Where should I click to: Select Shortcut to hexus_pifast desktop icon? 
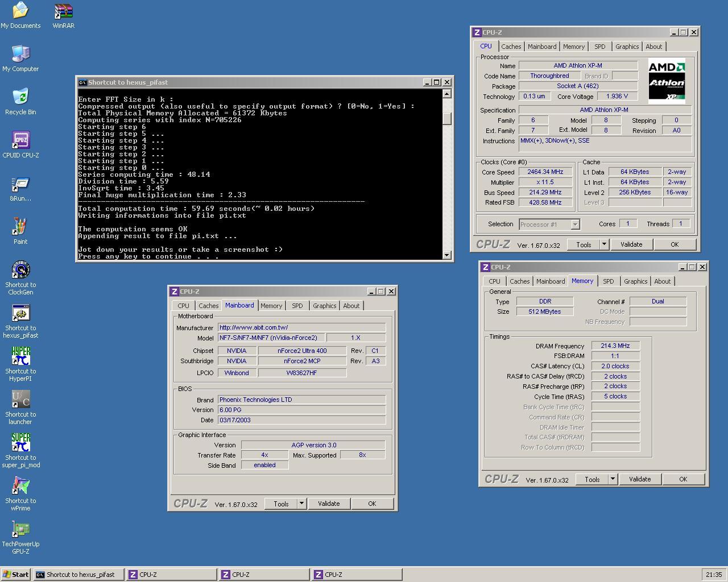coord(20,321)
